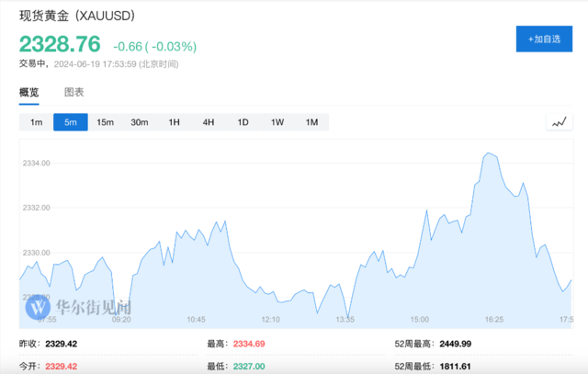
Task: Click the chart type line icon
Action: [x=559, y=122]
